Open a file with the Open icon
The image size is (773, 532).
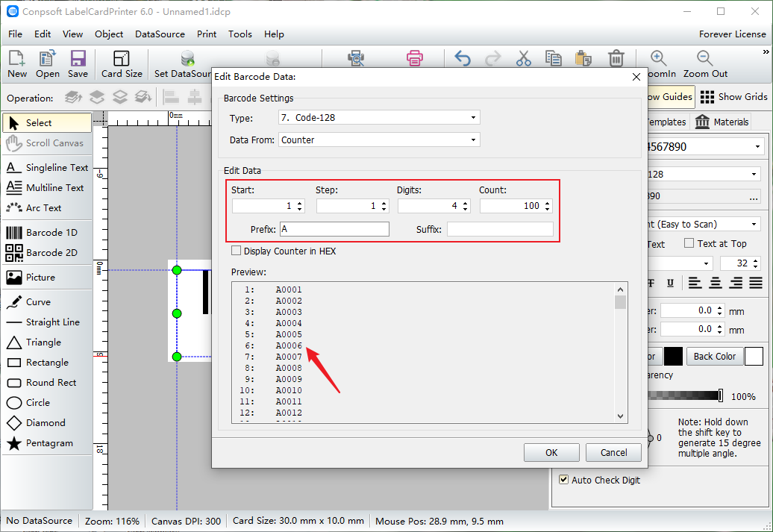pyautogui.click(x=47, y=64)
